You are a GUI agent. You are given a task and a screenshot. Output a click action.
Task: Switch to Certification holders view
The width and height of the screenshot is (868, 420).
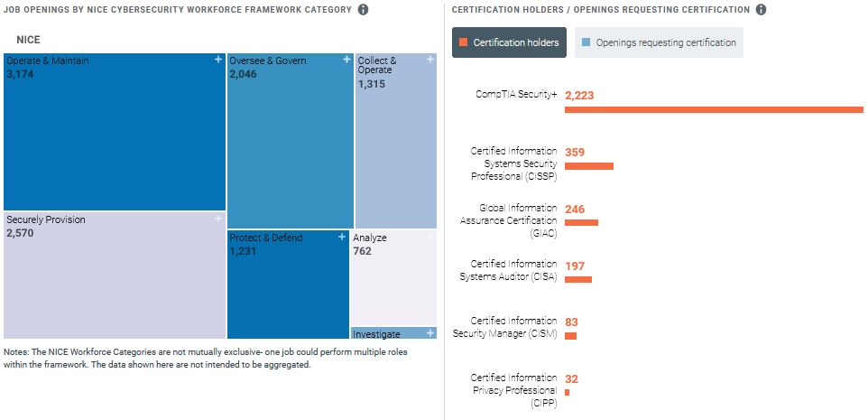click(x=510, y=42)
